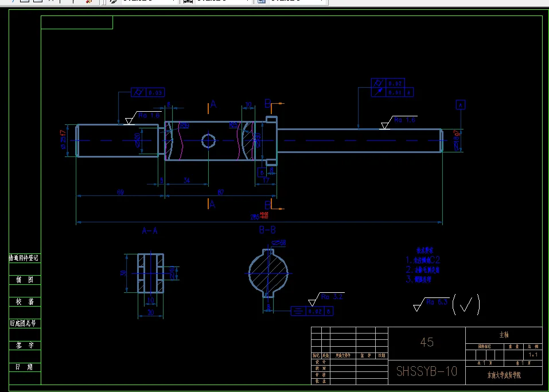Click the parenthesized check mark symbol

pos(466,304)
